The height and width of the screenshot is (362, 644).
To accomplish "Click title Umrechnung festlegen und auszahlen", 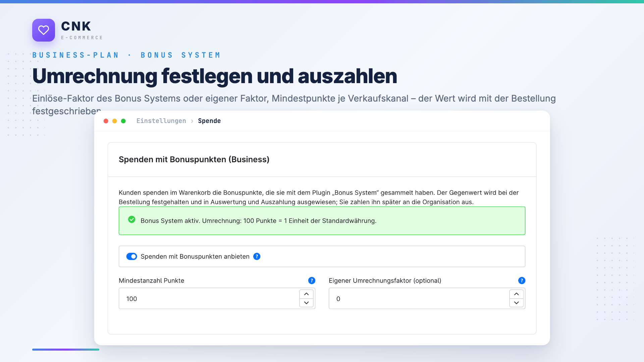I will pos(215,76).
